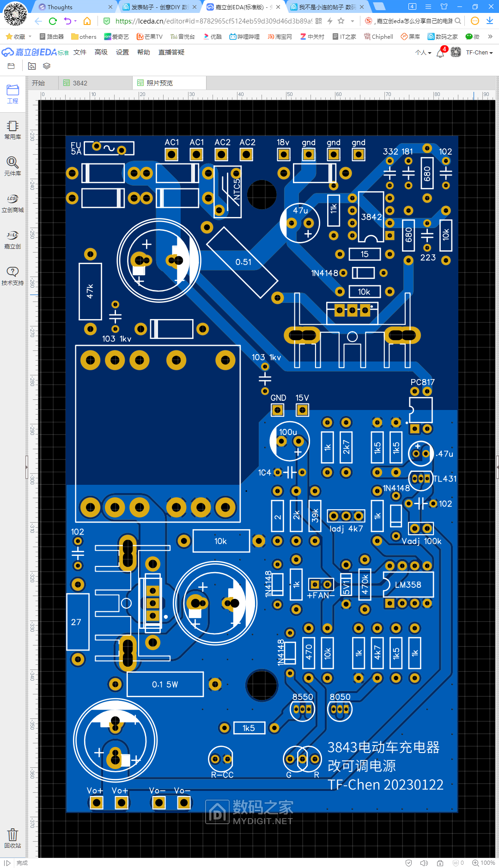Open the 技术支持 tech support panel
The image size is (499, 868).
tap(12, 276)
